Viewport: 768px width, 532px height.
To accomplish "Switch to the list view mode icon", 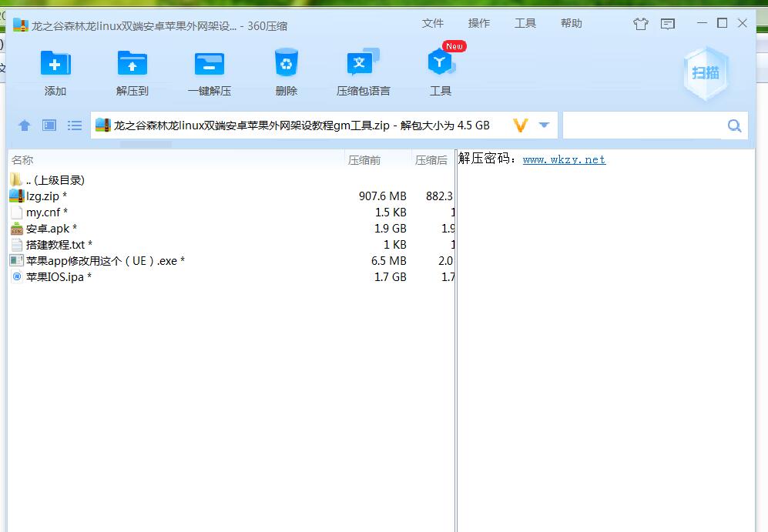I will [75, 125].
